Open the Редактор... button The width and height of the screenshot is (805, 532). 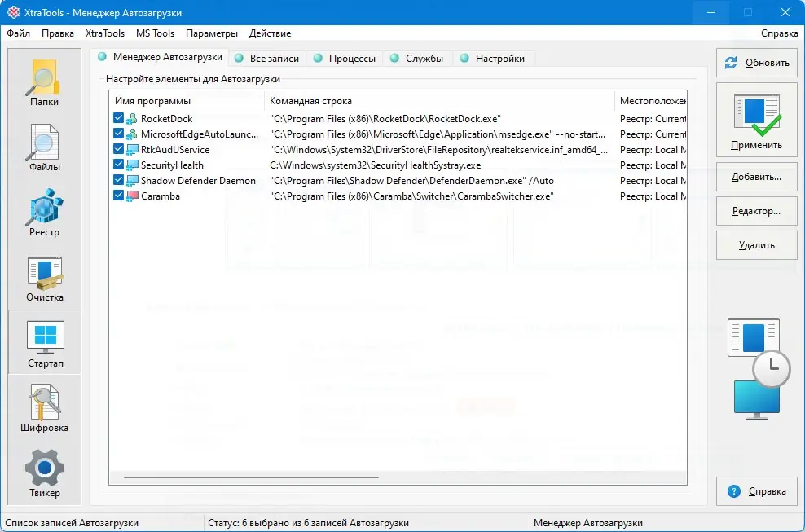[x=757, y=211]
